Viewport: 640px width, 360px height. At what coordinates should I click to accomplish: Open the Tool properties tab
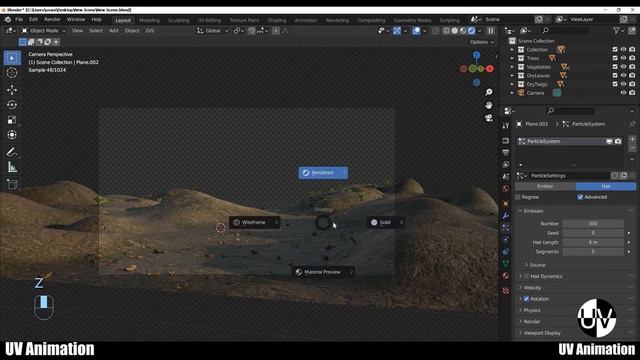(506, 126)
